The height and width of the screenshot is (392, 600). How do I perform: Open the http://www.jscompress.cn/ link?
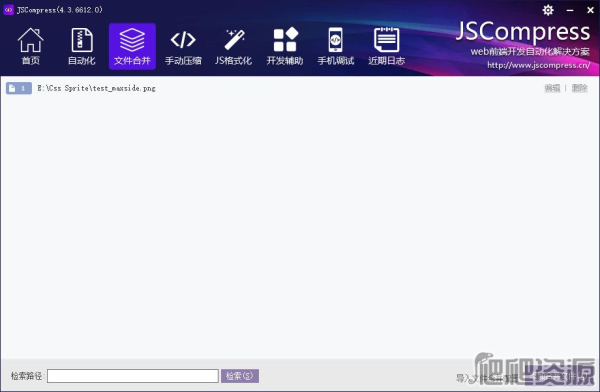pos(538,65)
